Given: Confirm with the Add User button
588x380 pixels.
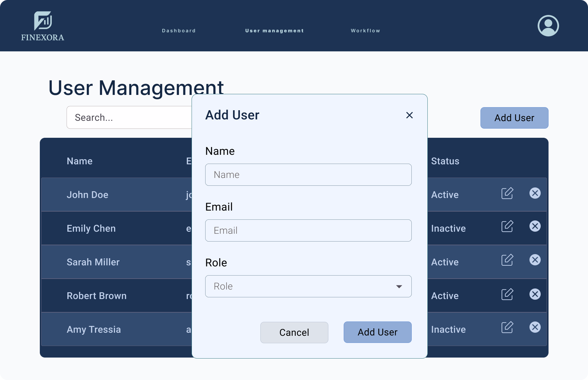Looking at the screenshot, I should pos(377,332).
